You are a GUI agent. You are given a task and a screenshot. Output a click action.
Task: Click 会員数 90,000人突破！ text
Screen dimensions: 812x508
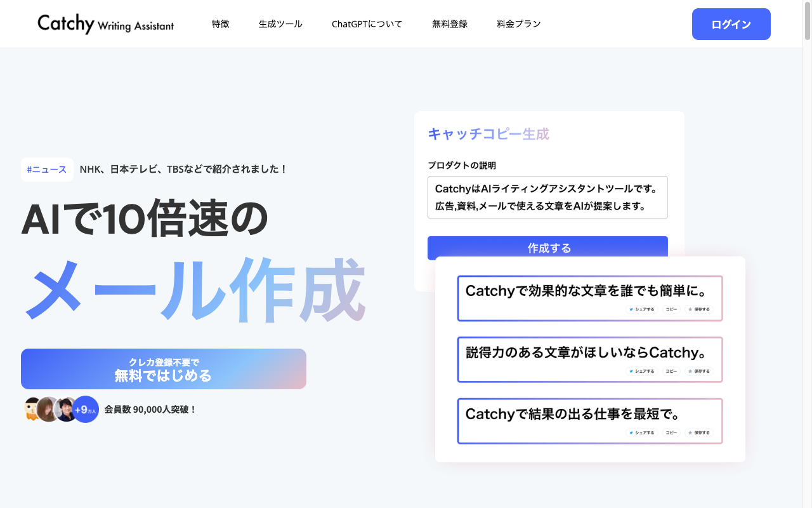click(x=150, y=410)
